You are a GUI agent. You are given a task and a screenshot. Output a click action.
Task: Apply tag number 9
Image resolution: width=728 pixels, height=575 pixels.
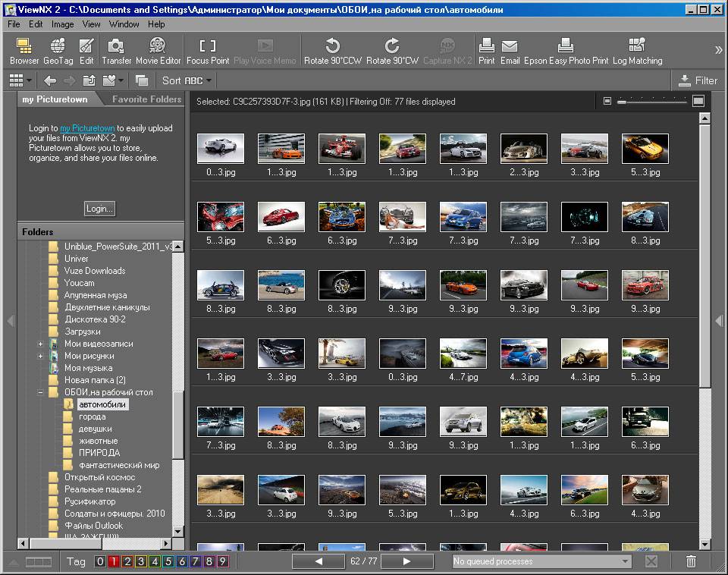pos(222,562)
